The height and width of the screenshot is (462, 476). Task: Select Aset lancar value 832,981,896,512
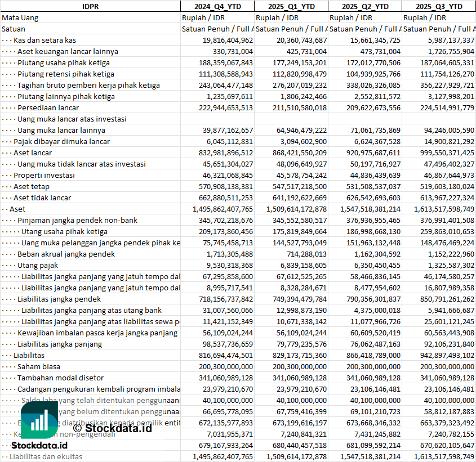(x=225, y=153)
